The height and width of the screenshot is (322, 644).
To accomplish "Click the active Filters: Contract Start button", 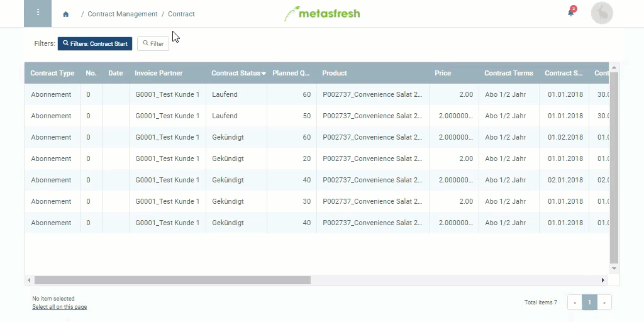I will [x=95, y=43].
